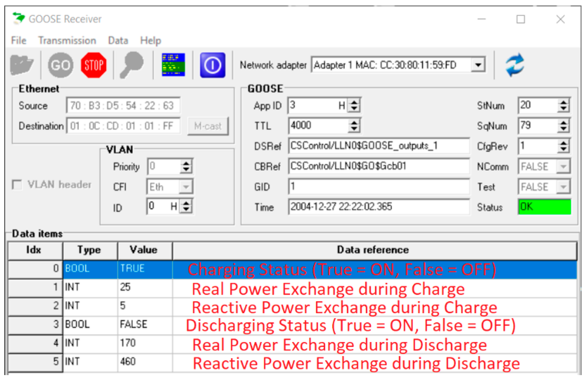Viewport: 588px width, 381px height.
Task: Click the VLAN ID spinner arrows
Action: 186,206
